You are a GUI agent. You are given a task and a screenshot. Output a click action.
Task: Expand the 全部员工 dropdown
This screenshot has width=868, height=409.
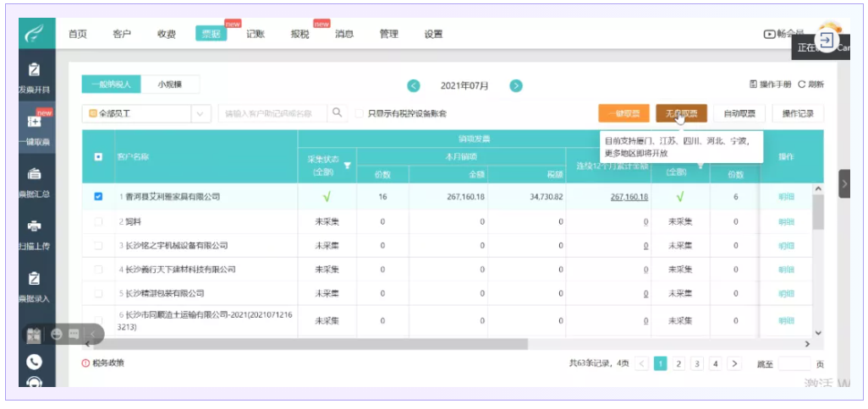[201, 113]
